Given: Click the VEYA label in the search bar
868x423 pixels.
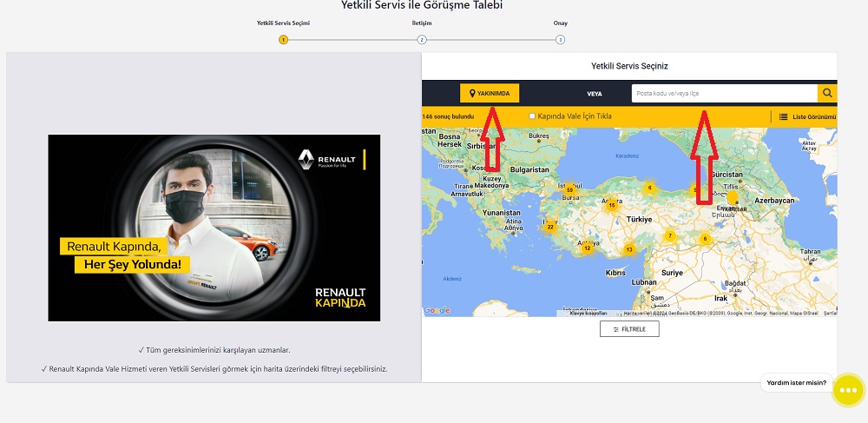Looking at the screenshot, I should point(595,94).
